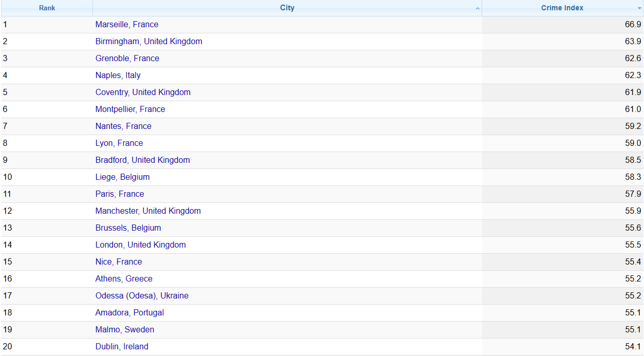Sort table by Rank column header
The width and height of the screenshot is (644, 356).
coord(47,8)
